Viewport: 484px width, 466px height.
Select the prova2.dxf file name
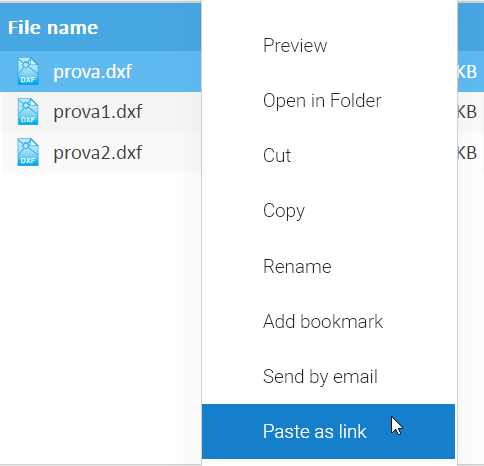[98, 153]
